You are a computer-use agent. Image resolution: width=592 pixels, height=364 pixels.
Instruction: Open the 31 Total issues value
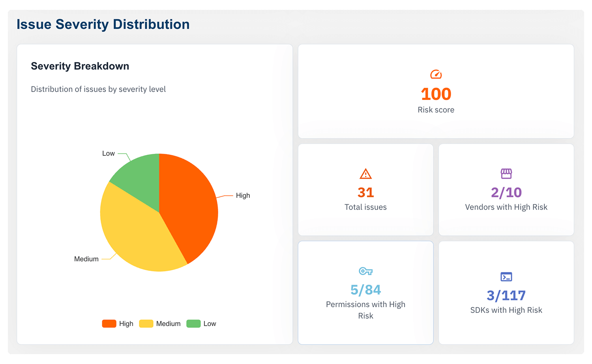coord(365,192)
